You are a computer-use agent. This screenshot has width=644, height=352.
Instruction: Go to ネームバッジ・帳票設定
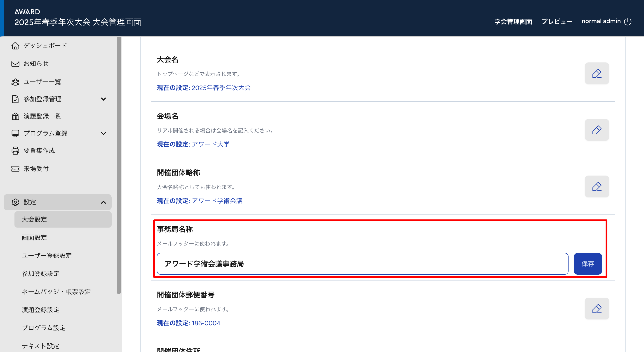[x=56, y=292]
